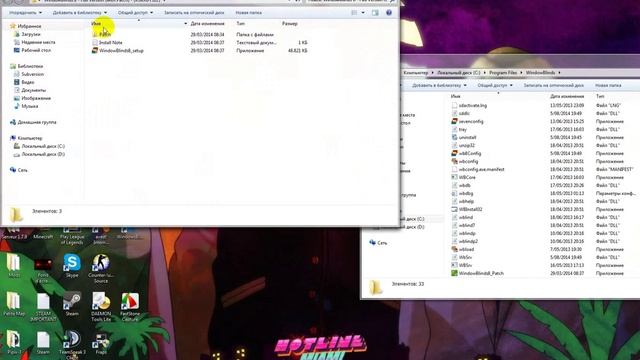The width and height of the screenshot is (640, 360).
Task: Select the wblindp2 DLL file row
Action: pyautogui.click(x=544, y=241)
